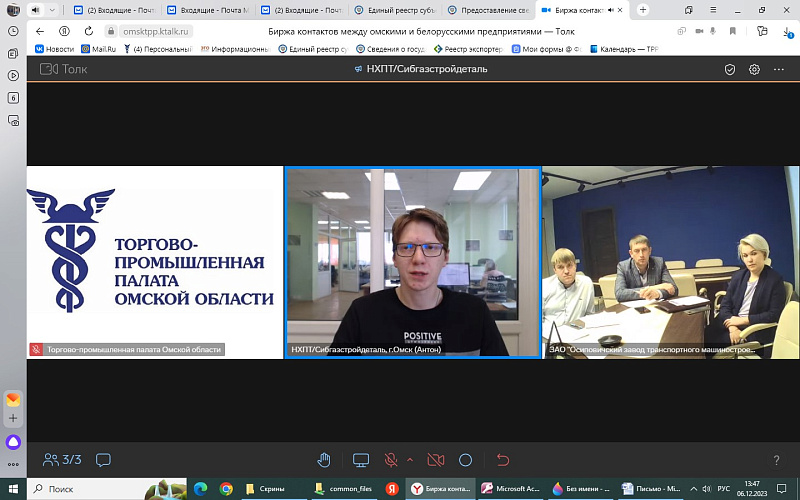Open Мои формы bookmark

pos(546,49)
